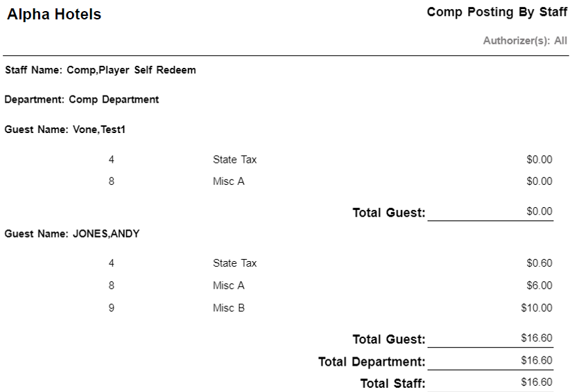
Task: Click Guest Name JONES,ANDY heading
Action: click(72, 233)
